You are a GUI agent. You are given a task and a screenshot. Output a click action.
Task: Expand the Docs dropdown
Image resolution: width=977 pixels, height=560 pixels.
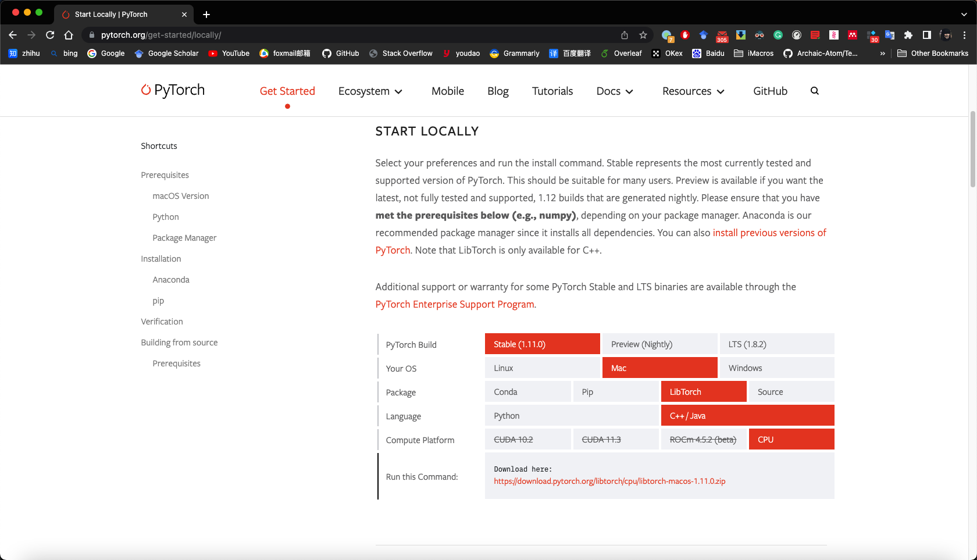coord(615,91)
